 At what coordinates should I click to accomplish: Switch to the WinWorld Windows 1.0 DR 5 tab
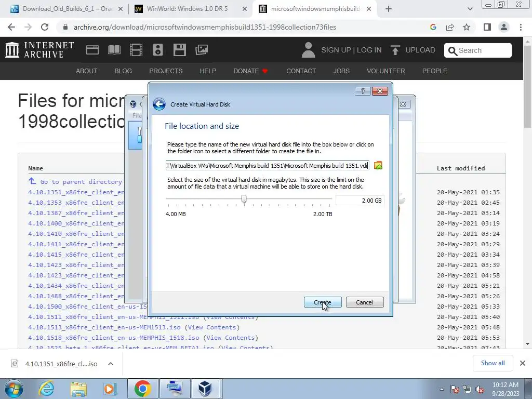coord(187,9)
